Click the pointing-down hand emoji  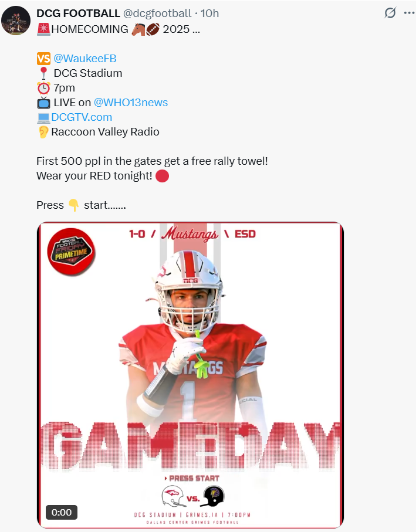(73, 205)
